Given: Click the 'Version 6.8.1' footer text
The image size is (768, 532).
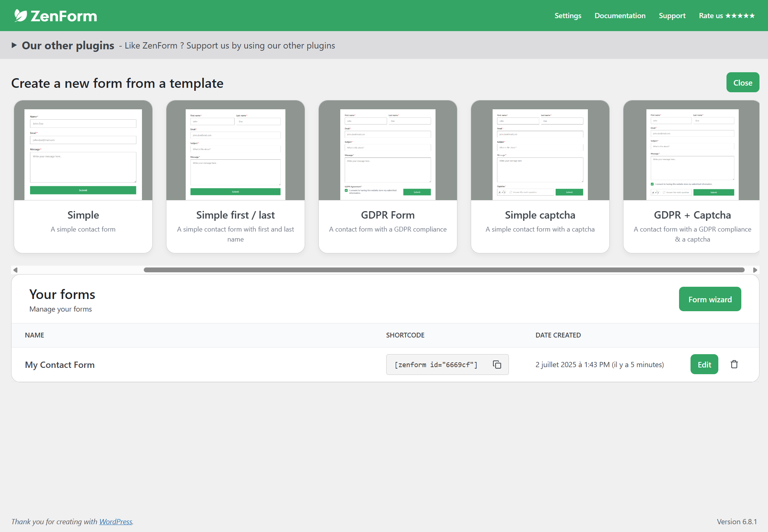Looking at the screenshot, I should 737,522.
